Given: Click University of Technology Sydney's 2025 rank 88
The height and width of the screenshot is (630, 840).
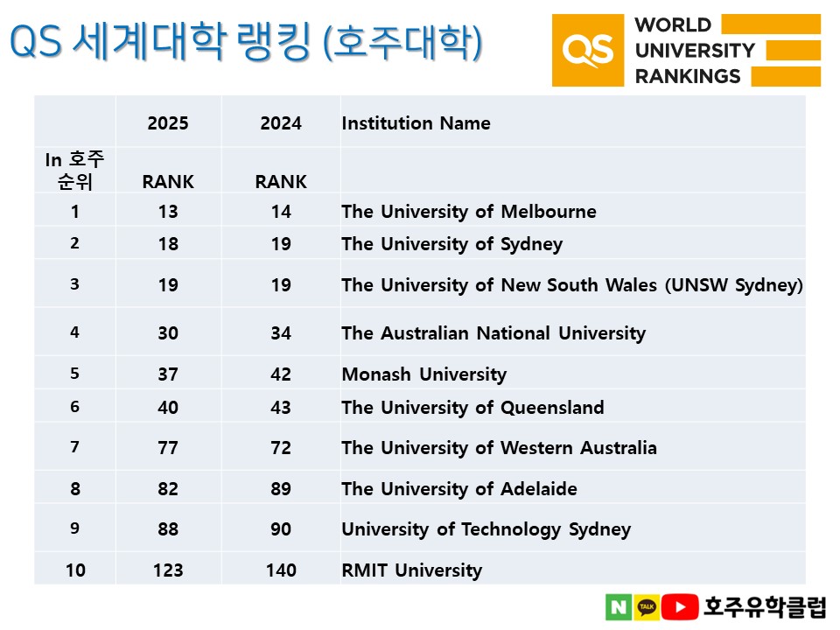Looking at the screenshot, I should 168,529.
